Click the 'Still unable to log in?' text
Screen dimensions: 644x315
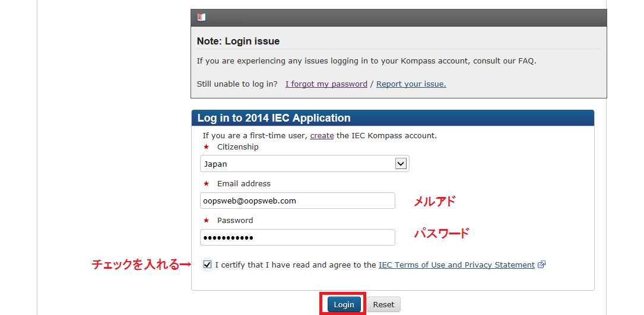[x=237, y=84]
